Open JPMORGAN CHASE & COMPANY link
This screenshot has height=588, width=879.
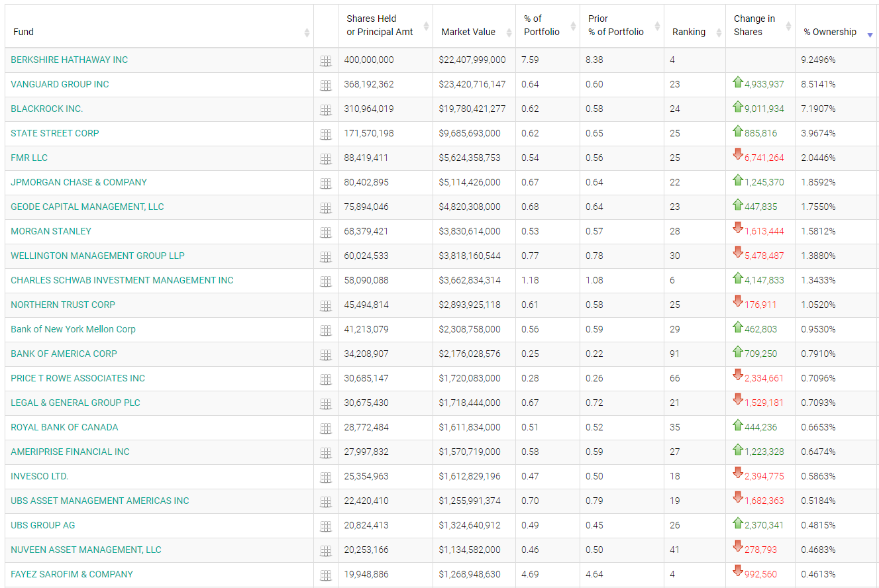tap(79, 182)
